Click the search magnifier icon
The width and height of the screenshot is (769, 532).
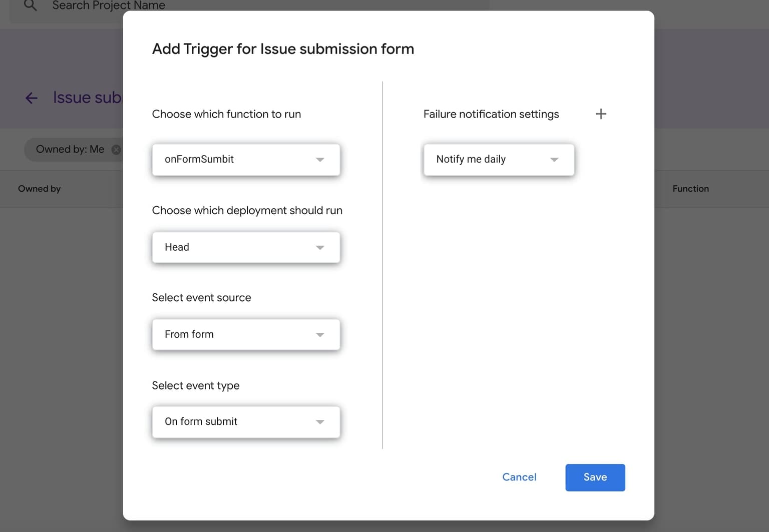(x=31, y=6)
